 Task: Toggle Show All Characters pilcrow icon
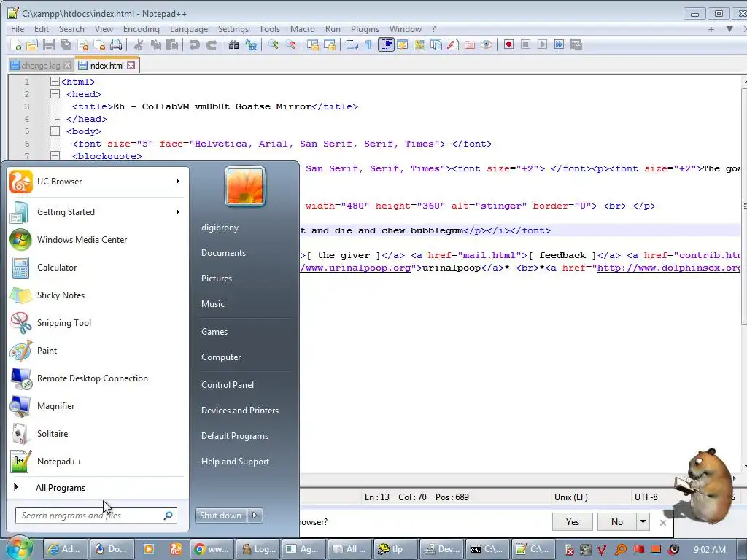coord(368,44)
